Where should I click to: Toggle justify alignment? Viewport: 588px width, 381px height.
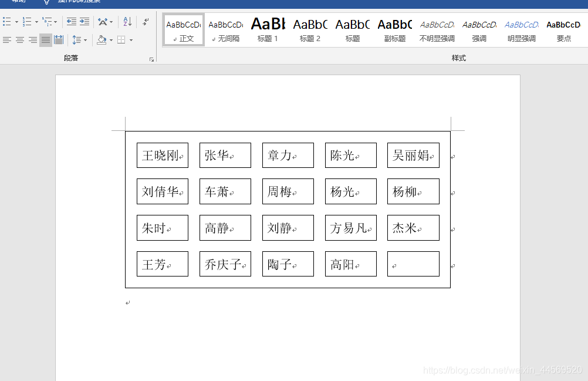(x=46, y=40)
